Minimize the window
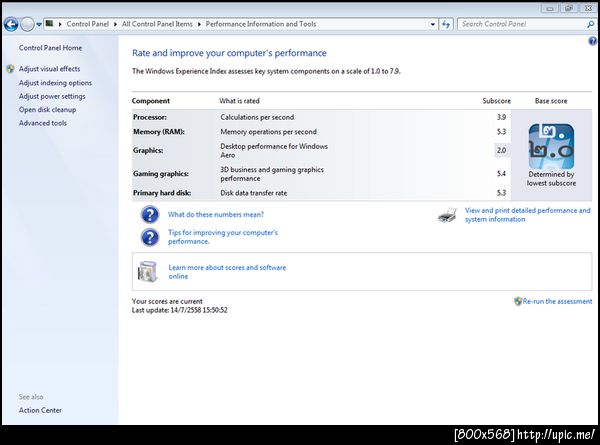600x445 pixels. click(x=550, y=8)
